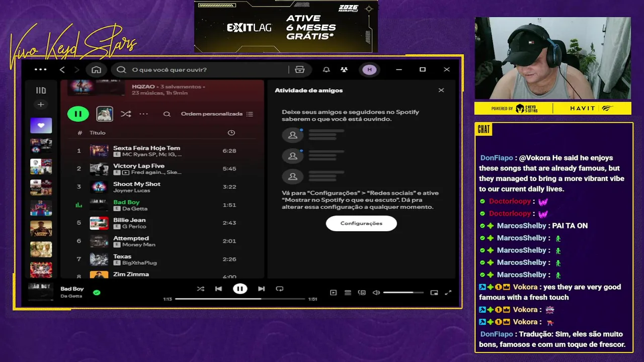Search within the playlist magnifier icon

pyautogui.click(x=167, y=114)
